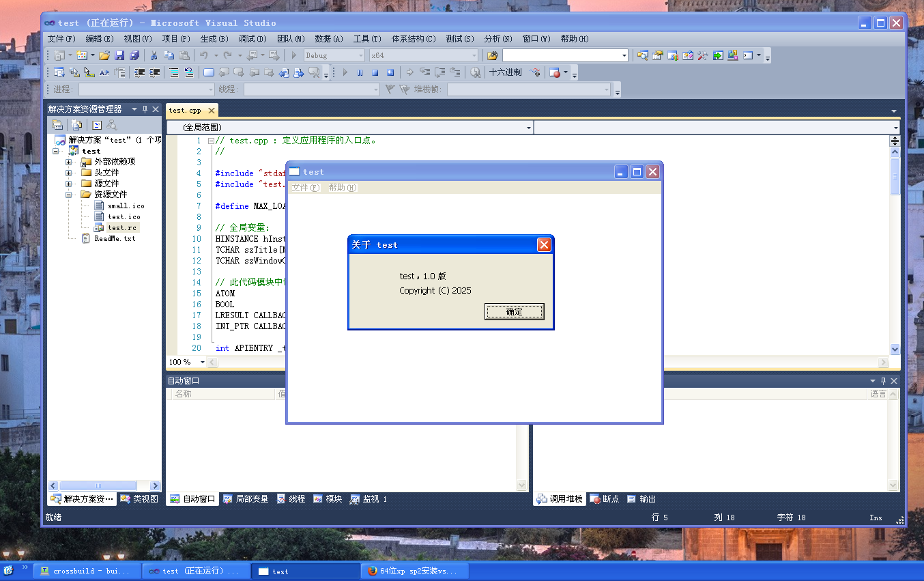The width and height of the screenshot is (924, 581).
Task: Open 帮助(H) in the test app window
Action: coord(343,188)
